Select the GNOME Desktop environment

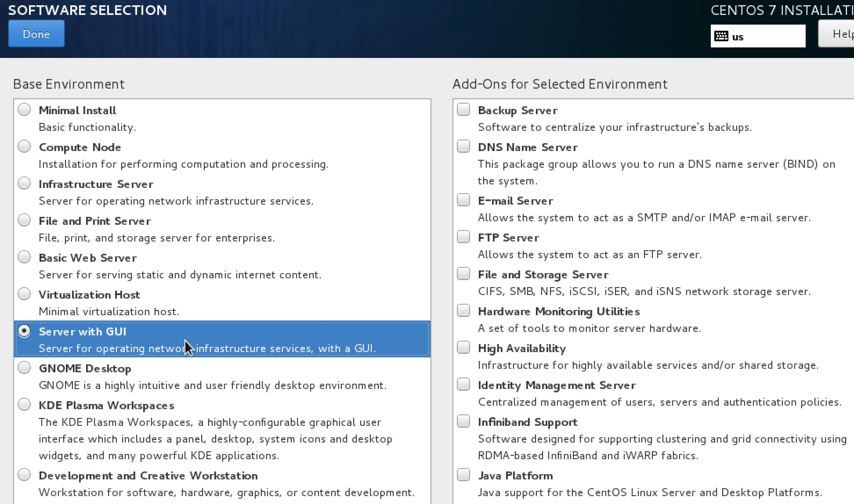(24, 367)
